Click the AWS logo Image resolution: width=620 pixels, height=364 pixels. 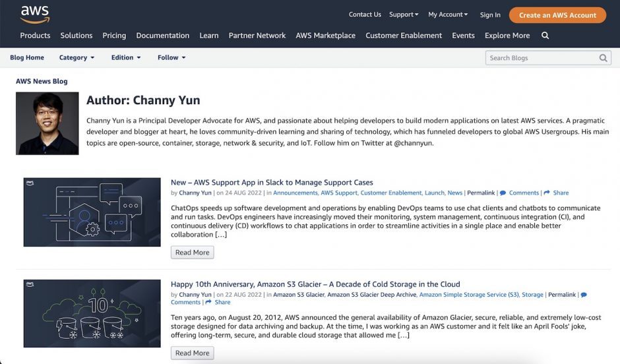35,15
